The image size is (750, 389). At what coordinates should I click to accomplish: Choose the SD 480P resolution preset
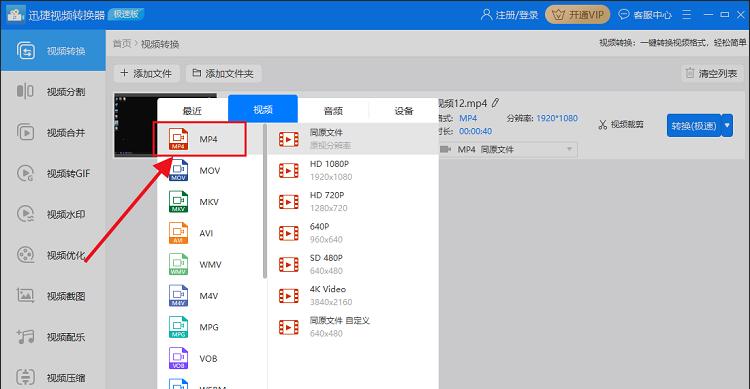(x=353, y=264)
